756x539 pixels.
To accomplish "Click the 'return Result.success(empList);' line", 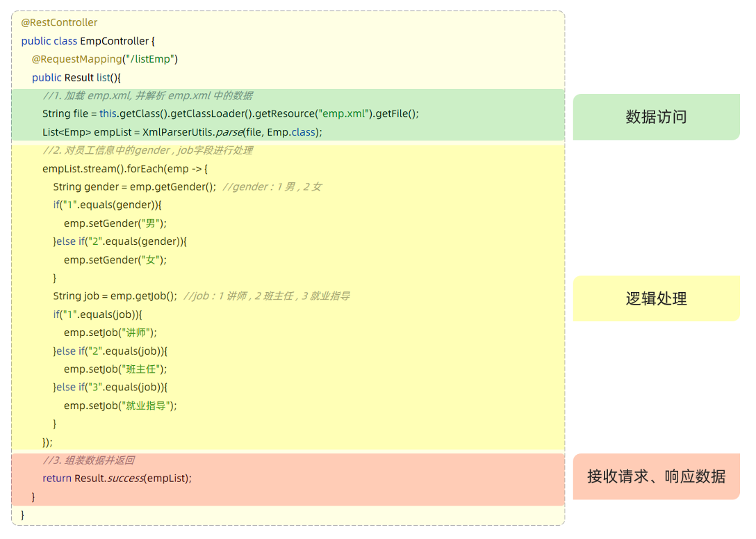I will coord(117,478).
